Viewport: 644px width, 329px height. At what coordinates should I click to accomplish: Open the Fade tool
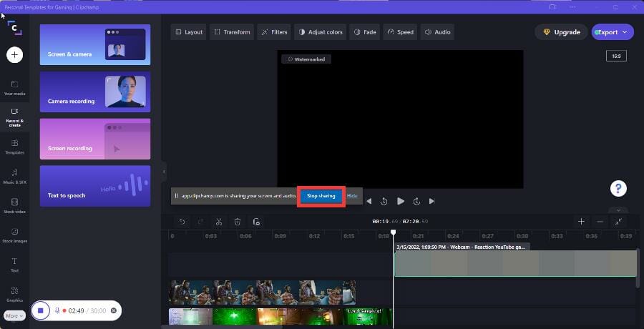tap(365, 32)
